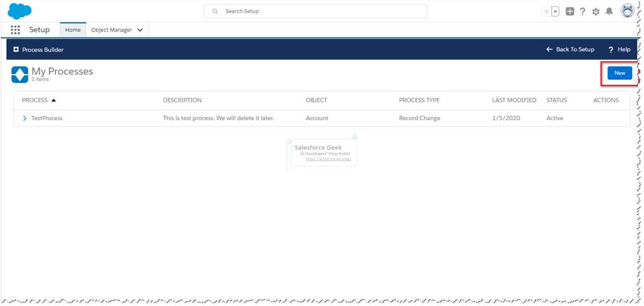Sort by the STATUS column header
The image size is (644, 306).
click(x=557, y=100)
